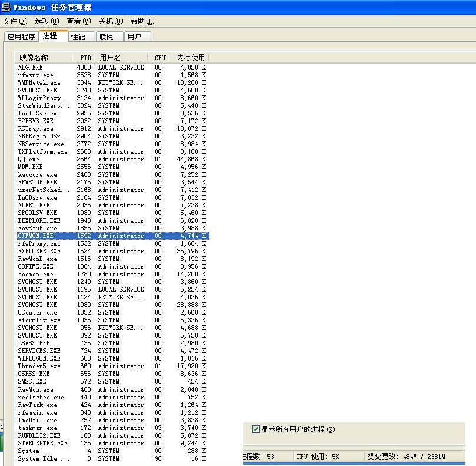Click the Task Manager title bar icon
The width and height of the screenshot is (476, 466).
click(6, 6)
